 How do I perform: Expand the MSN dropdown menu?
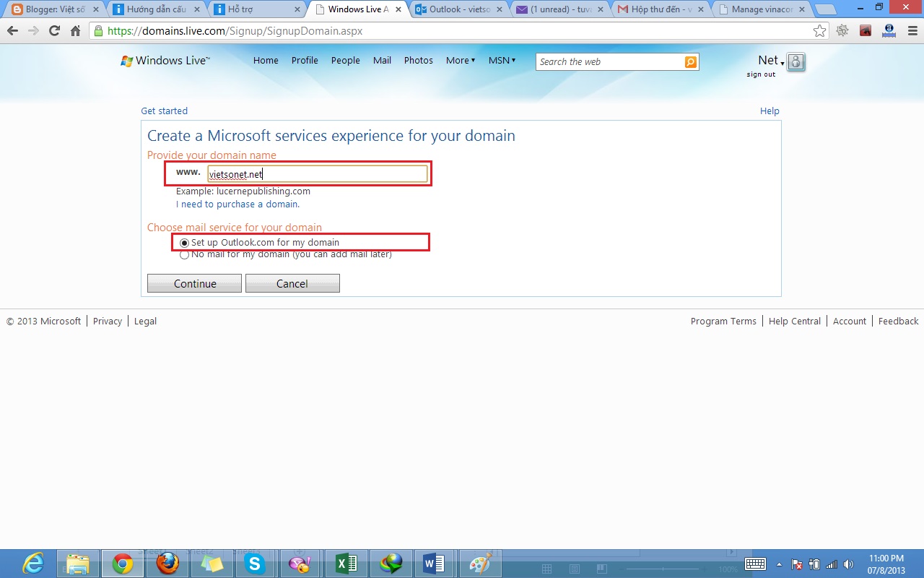(x=502, y=61)
